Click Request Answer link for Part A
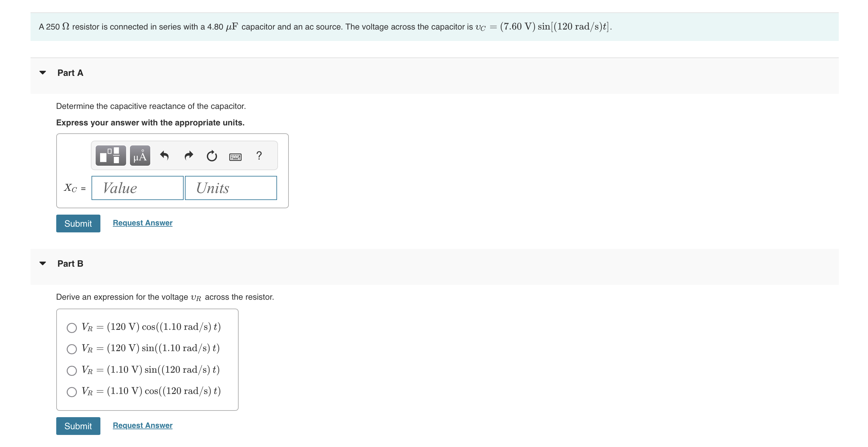Viewport: 868px width, 447px height. tap(143, 223)
